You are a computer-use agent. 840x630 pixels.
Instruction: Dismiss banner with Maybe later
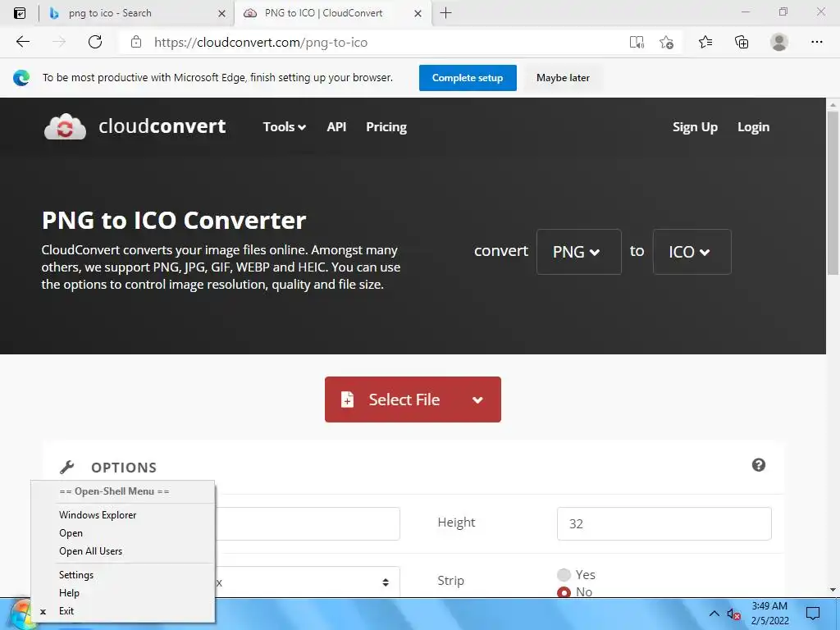coord(563,78)
